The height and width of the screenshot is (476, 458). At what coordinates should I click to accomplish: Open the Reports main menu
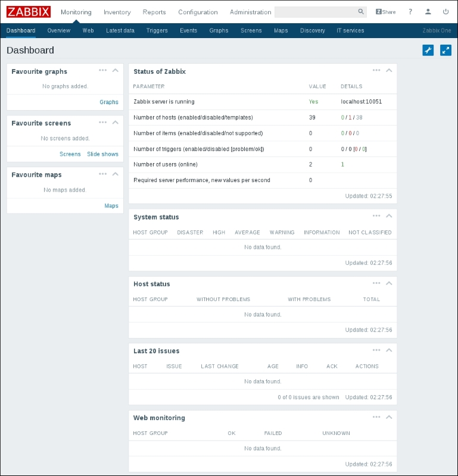tap(154, 12)
